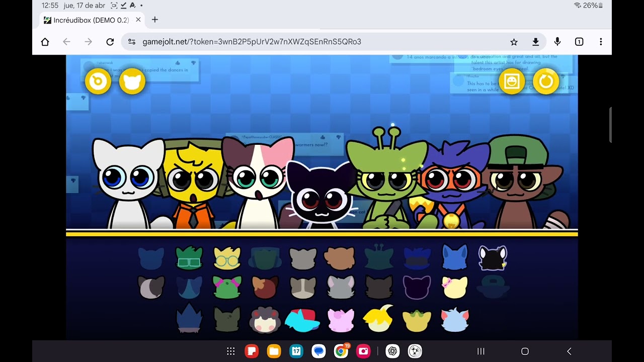The height and width of the screenshot is (362, 644).
Task: Select the dimmed headphone cat icon
Action: 265,258
